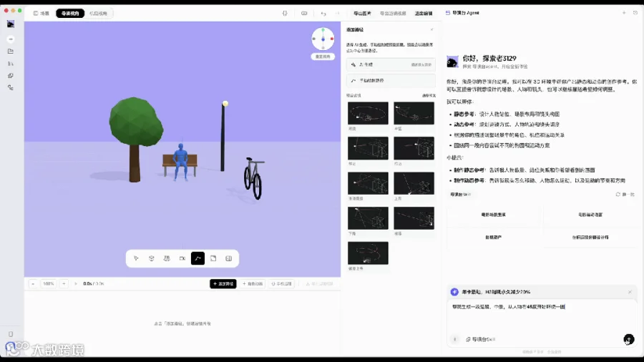The image size is (644, 362).
Task: Switch to the director view tab
Action: (70, 13)
